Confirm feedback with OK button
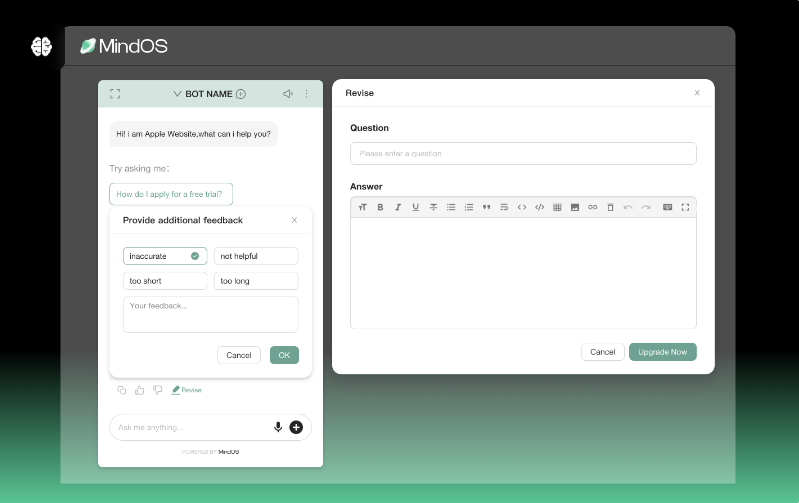 pos(284,355)
